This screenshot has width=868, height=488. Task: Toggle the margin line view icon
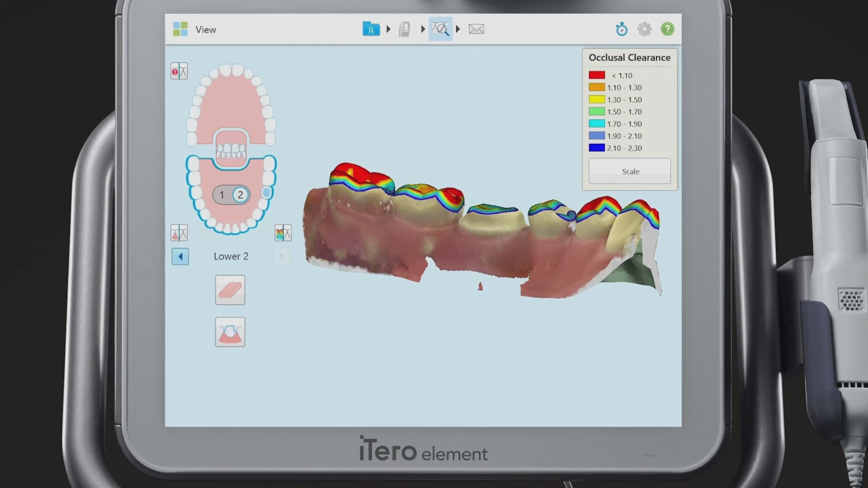coord(179,233)
